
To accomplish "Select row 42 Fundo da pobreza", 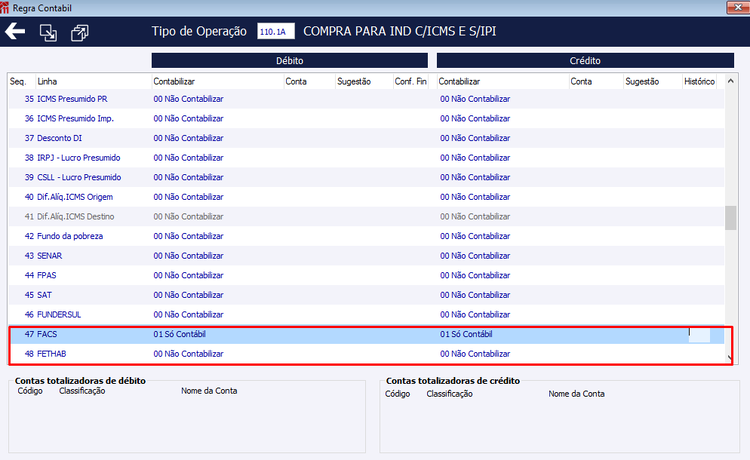I will point(366,236).
